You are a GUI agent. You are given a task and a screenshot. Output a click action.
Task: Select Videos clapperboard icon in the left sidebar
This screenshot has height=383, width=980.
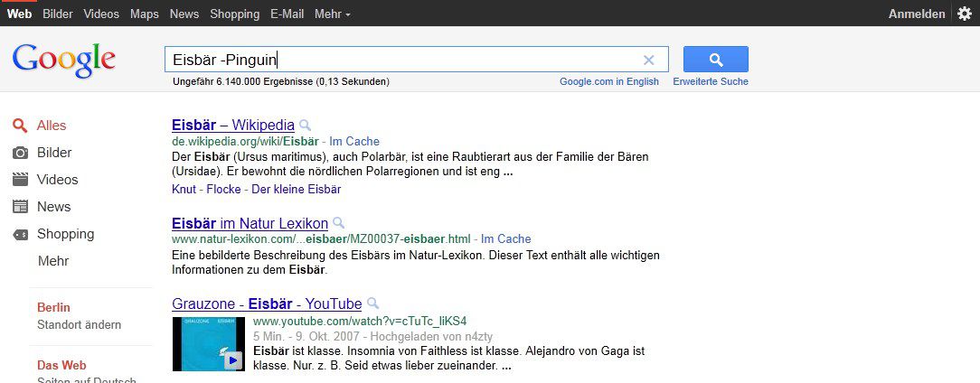21,180
